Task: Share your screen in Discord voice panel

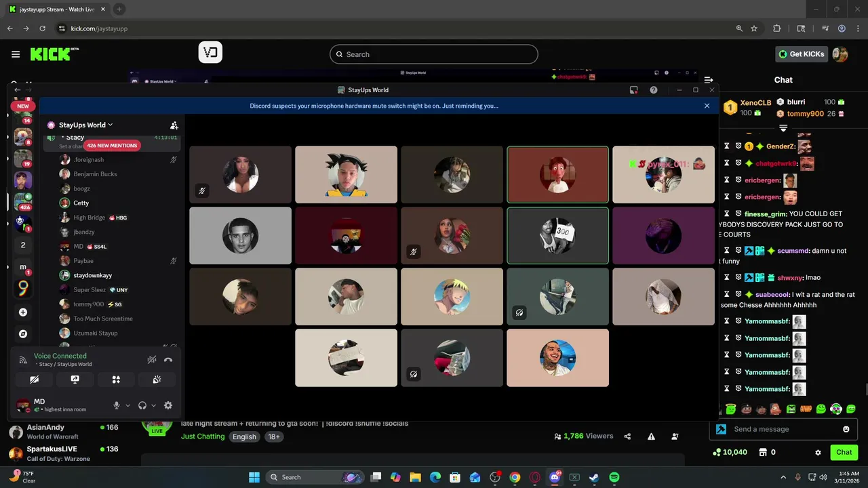Action: pos(75,380)
